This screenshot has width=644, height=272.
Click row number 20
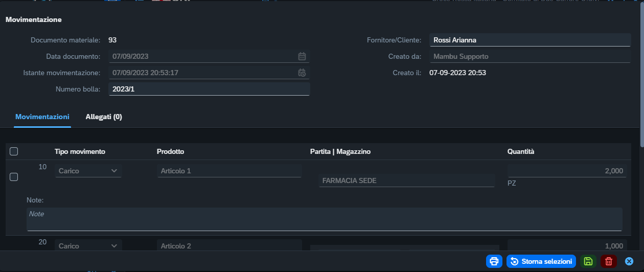coord(43,242)
